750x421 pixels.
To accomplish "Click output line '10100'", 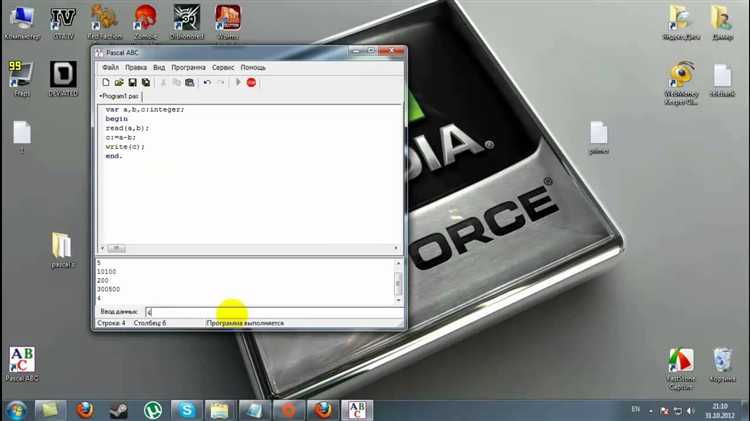I will (x=107, y=272).
